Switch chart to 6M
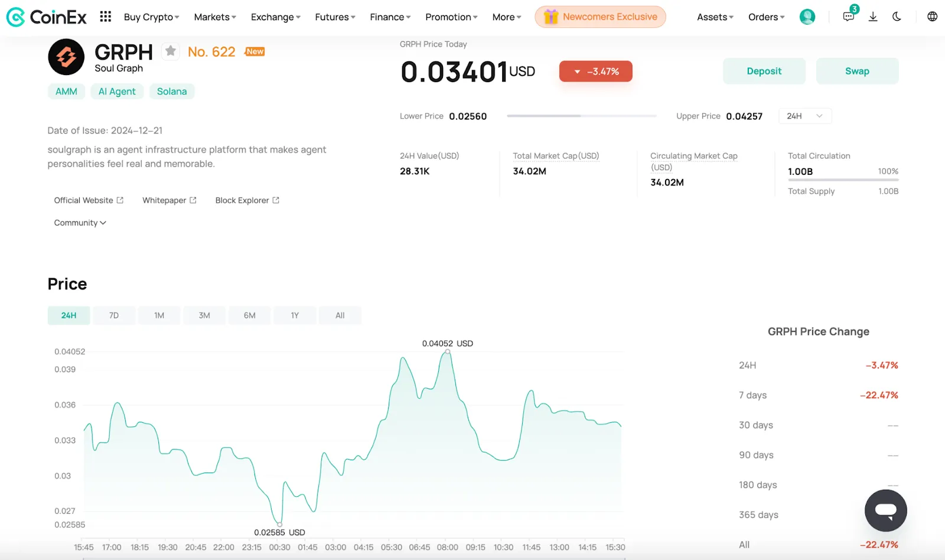The width and height of the screenshot is (945, 560). 250,315
